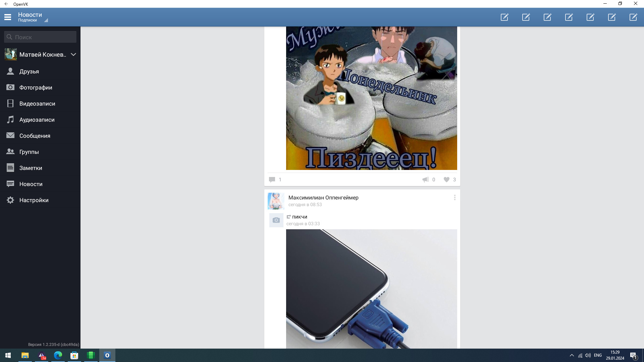644x362 pixels.
Task: Open Новости Подписки feed dropdown
Action: (x=33, y=17)
